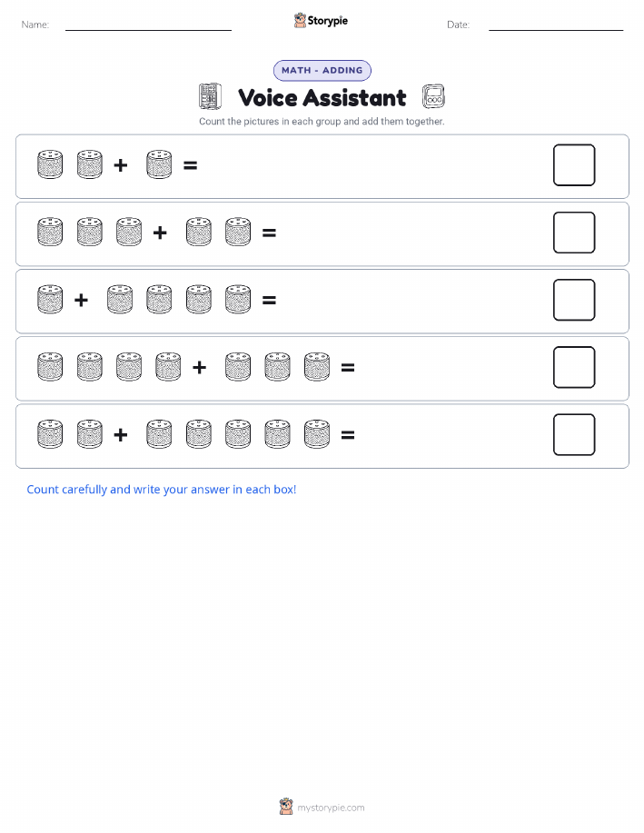The width and height of the screenshot is (644, 833).
Task: Select the MATH - ADDING badge
Action: 322,70
